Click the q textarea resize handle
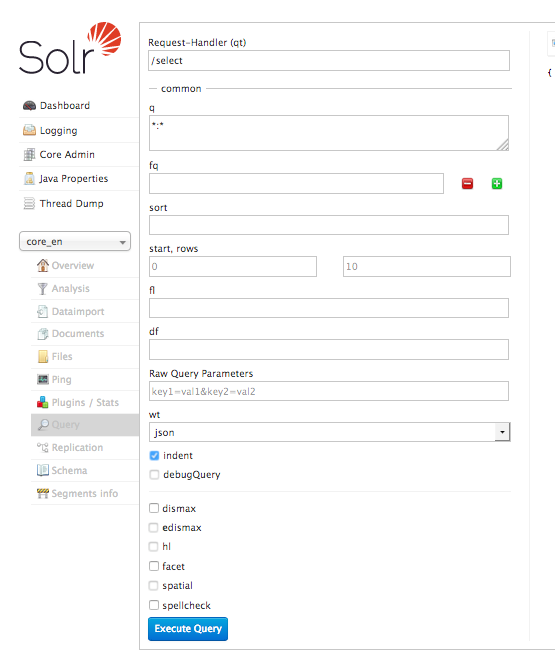 (503, 145)
